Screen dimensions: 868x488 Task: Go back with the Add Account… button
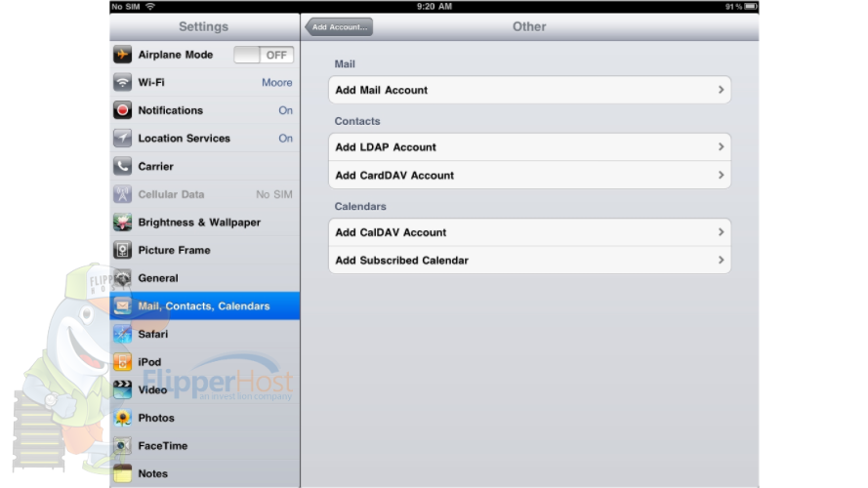click(339, 26)
